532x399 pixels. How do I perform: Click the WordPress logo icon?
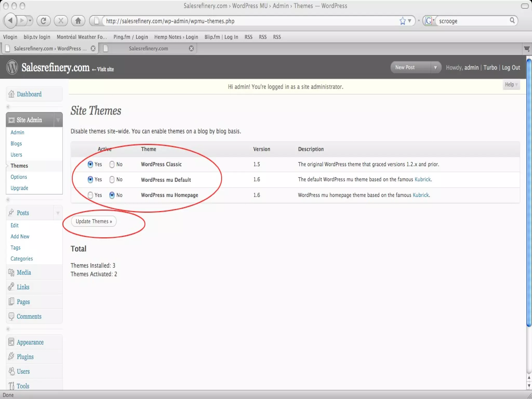[x=12, y=67]
